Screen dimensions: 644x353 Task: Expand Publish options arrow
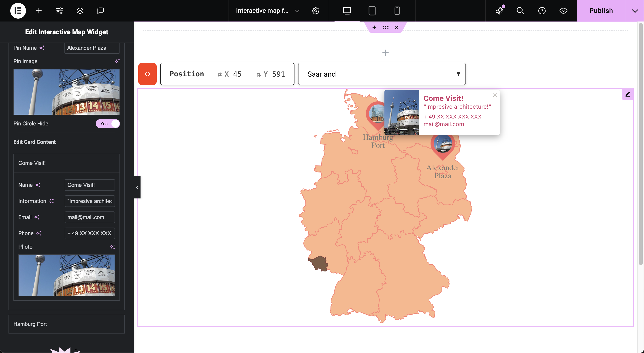coord(635,11)
